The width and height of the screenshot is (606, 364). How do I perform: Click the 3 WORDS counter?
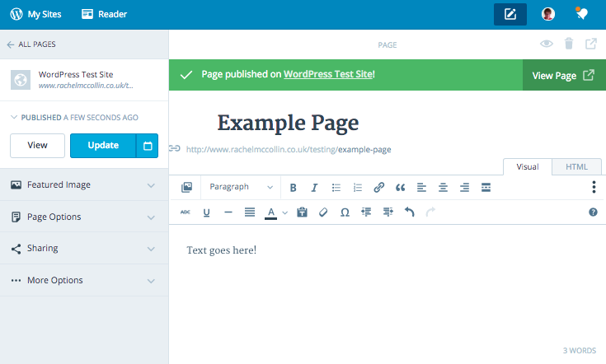pyautogui.click(x=580, y=351)
